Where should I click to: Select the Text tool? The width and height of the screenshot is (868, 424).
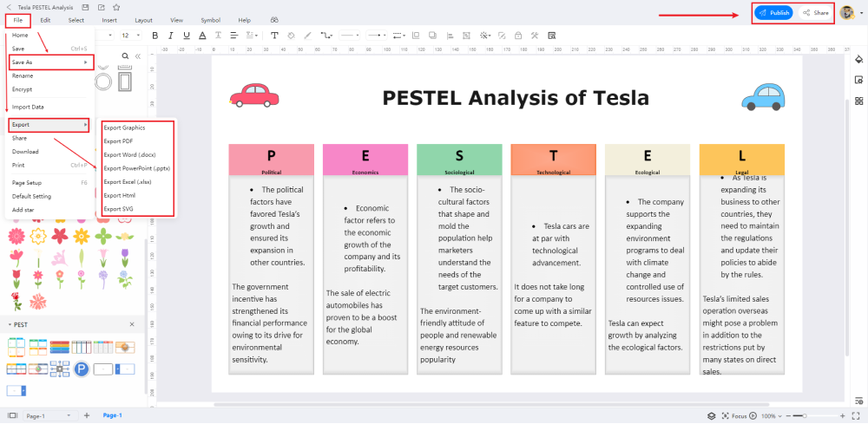click(274, 36)
